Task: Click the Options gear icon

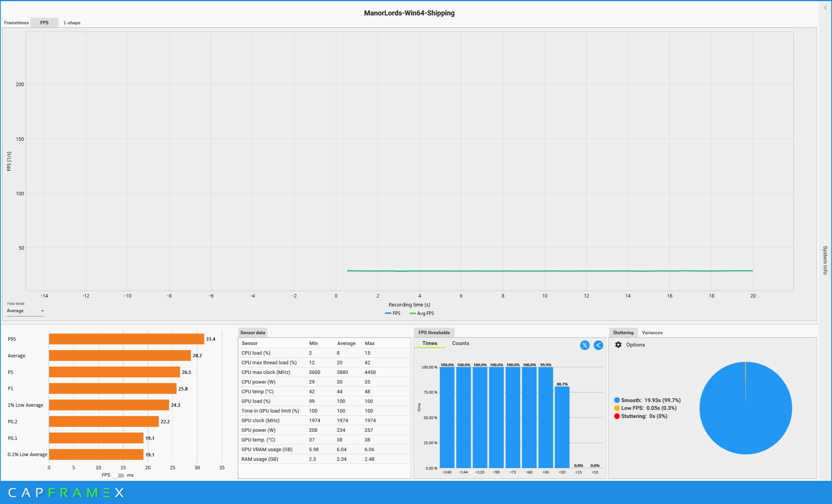Action: point(618,345)
